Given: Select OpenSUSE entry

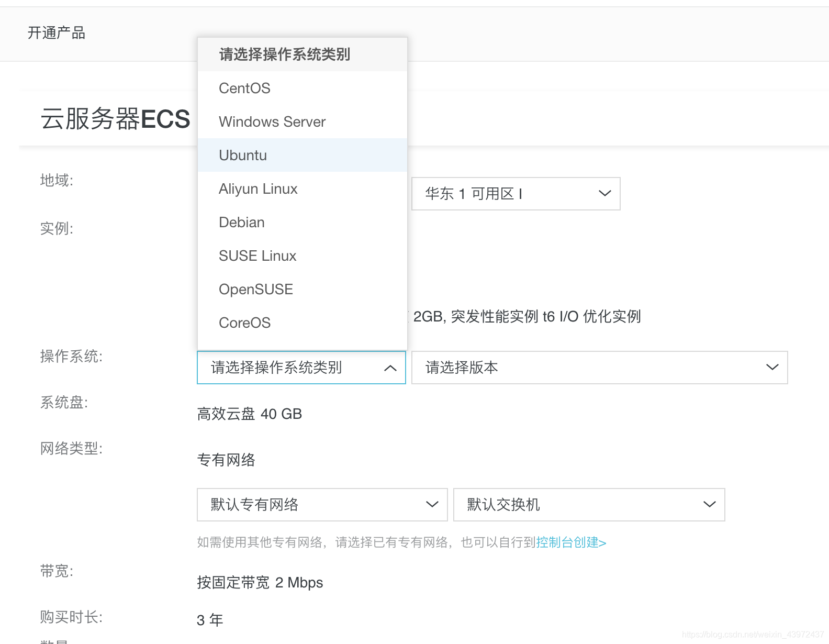Looking at the screenshot, I should [302, 289].
